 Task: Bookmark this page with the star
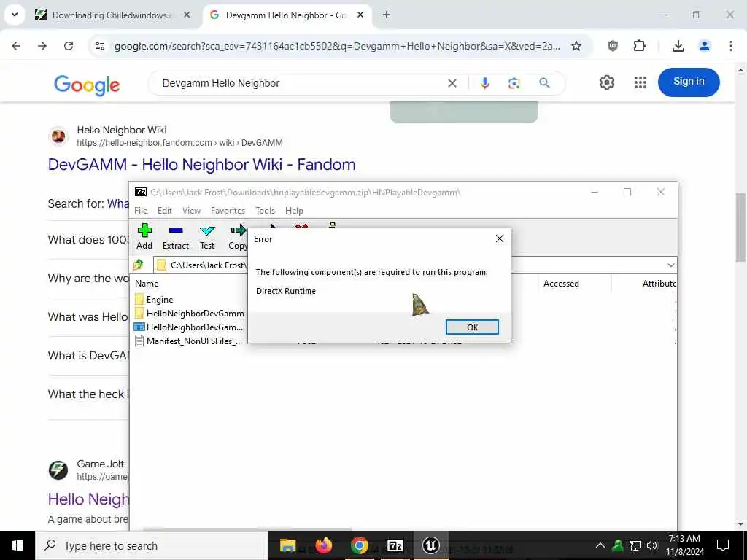pyautogui.click(x=576, y=46)
